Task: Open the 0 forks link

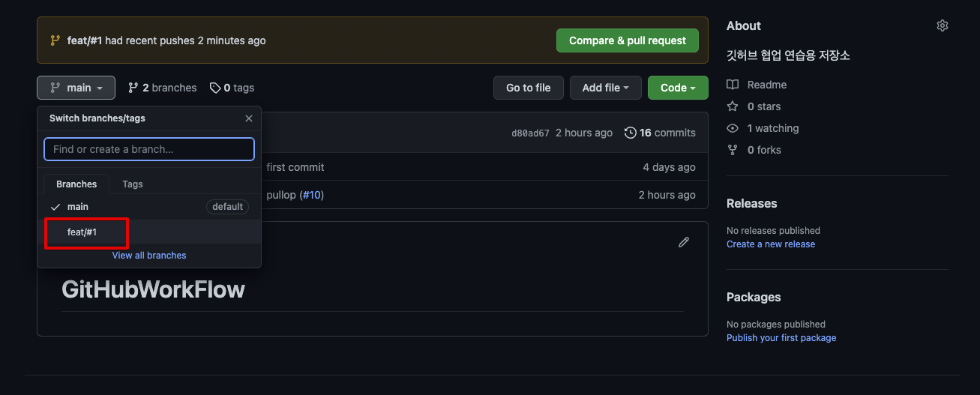Action: pos(754,150)
